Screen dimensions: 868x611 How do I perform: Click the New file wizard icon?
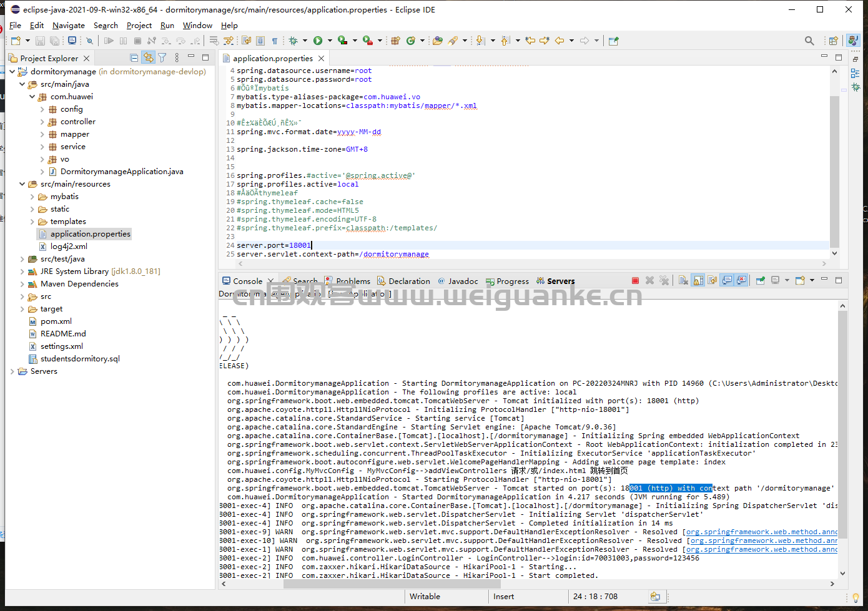click(16, 41)
